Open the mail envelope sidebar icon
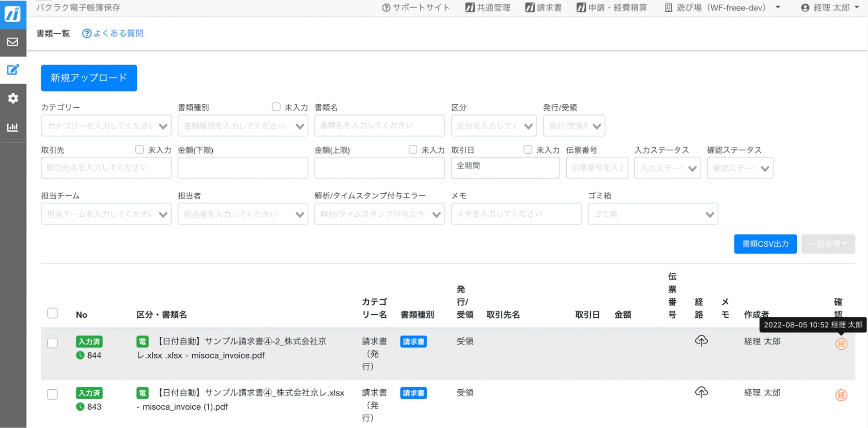The width and height of the screenshot is (868, 428). coord(13,42)
